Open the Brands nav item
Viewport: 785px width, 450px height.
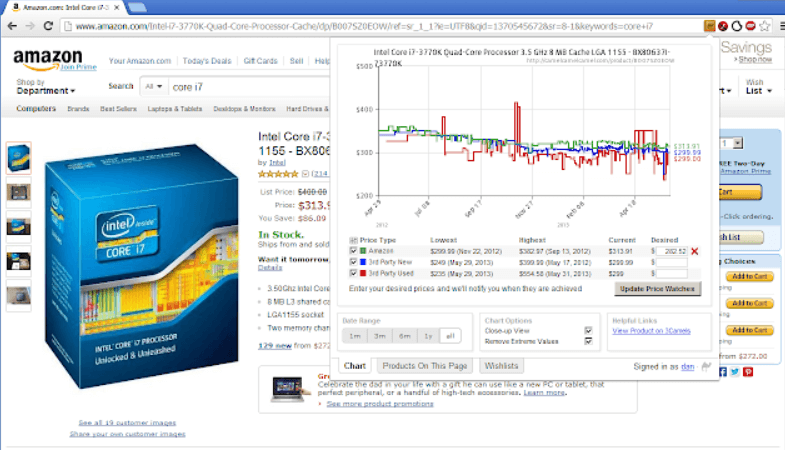click(x=78, y=109)
